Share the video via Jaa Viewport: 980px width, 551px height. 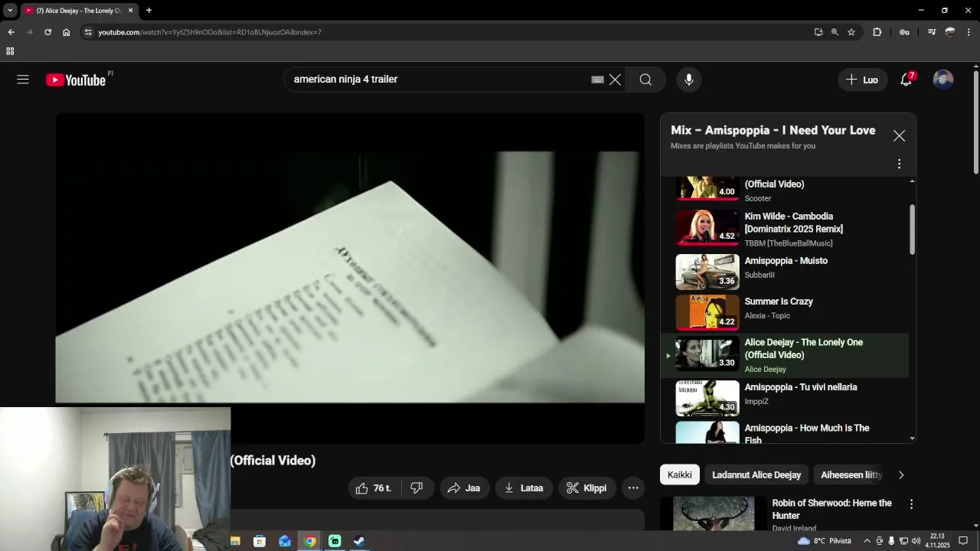pyautogui.click(x=464, y=488)
